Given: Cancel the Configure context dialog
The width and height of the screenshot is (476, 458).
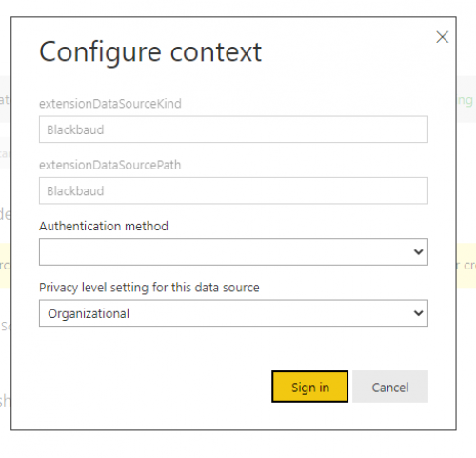Looking at the screenshot, I should (x=390, y=387).
